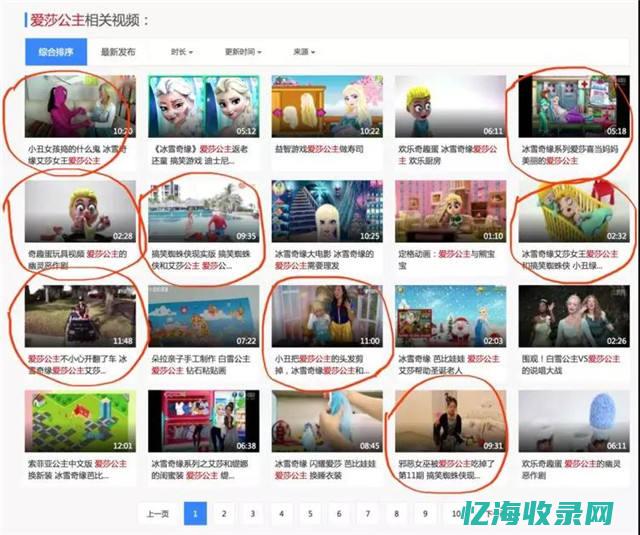Click title 定格动画：爱莎公主与熊宝宝
Image resolution: width=640 pixels, height=535 pixels.
tap(447, 260)
